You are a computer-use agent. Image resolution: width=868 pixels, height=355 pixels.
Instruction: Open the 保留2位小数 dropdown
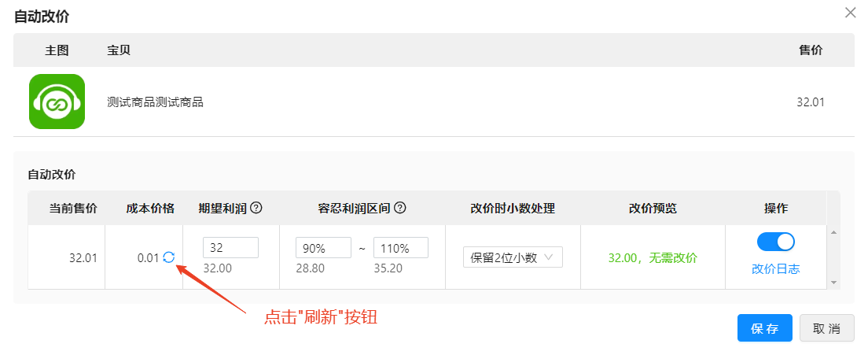pos(513,257)
